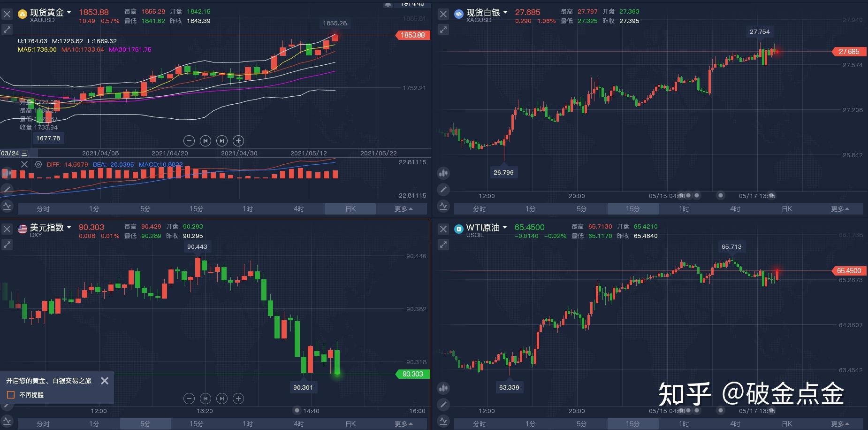
Task: Switch silver chart to 1时 timeframe
Action: coord(684,209)
